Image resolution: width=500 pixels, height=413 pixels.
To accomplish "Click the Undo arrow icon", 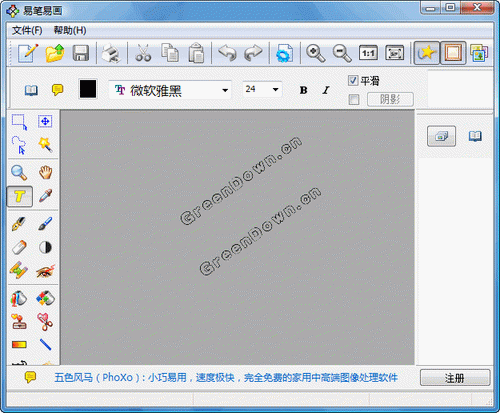I will click(227, 53).
